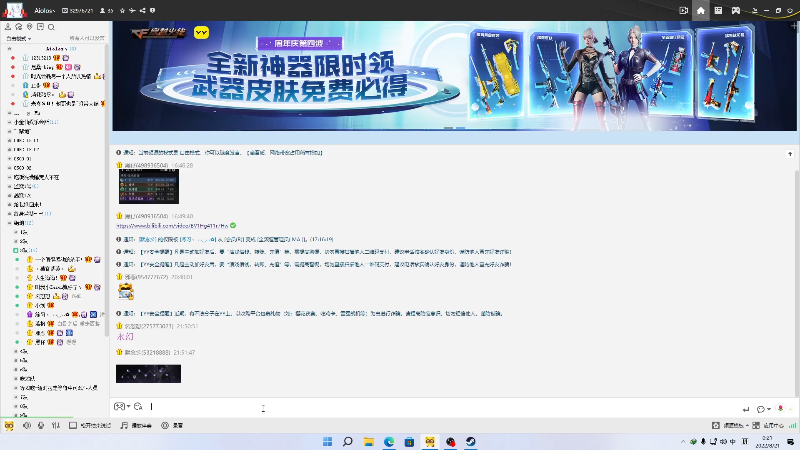Screen dimensions: 800x450
Task: Switch to the home tab icon
Action: click(x=701, y=10)
